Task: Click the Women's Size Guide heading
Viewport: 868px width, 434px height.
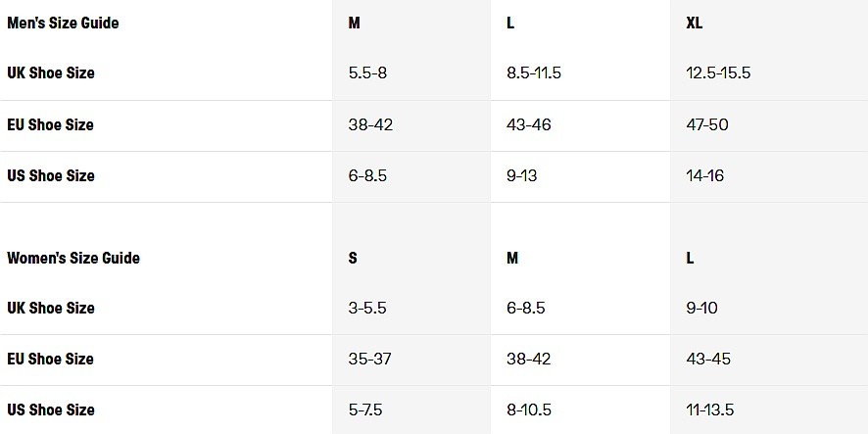Action: pos(73,258)
